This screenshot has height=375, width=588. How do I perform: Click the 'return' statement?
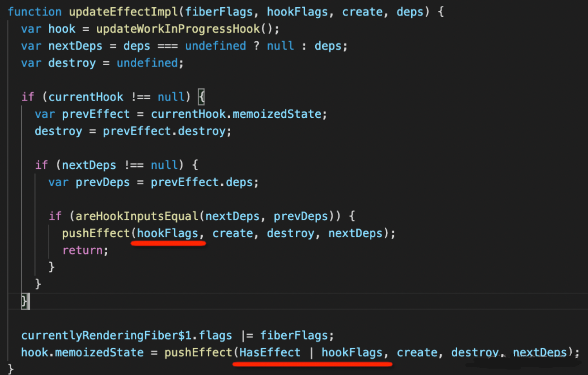82,250
